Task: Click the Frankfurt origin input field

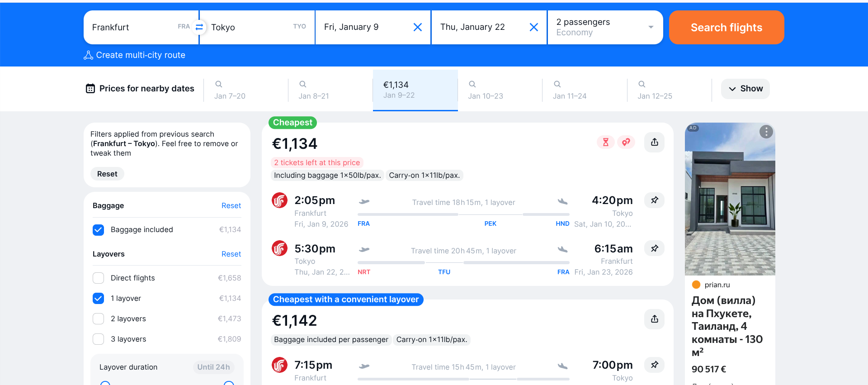Action: click(x=131, y=27)
